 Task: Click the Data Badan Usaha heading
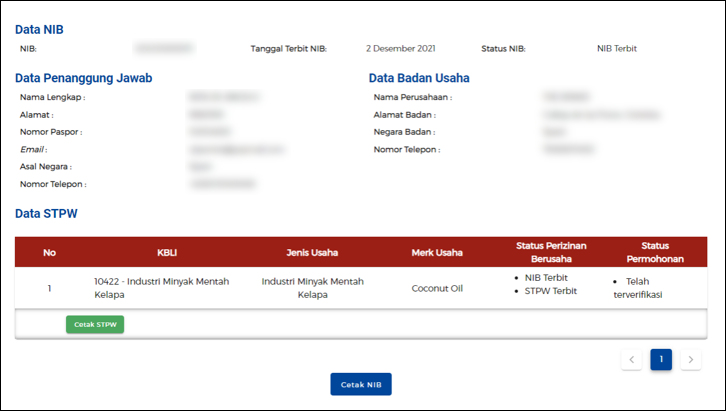click(419, 78)
